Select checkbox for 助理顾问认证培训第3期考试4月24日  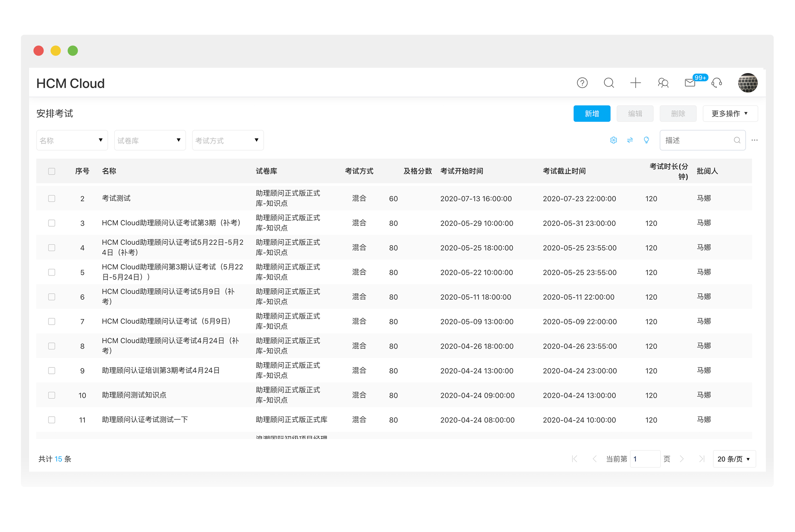click(52, 371)
